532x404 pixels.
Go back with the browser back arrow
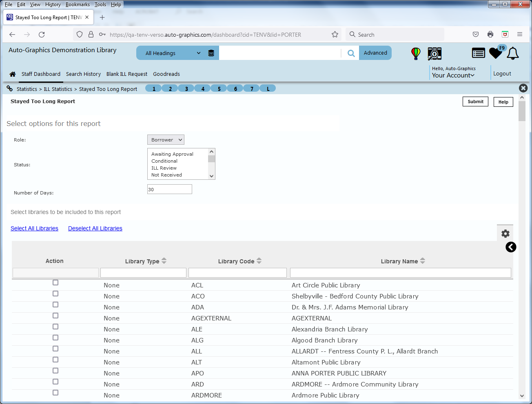(x=12, y=35)
